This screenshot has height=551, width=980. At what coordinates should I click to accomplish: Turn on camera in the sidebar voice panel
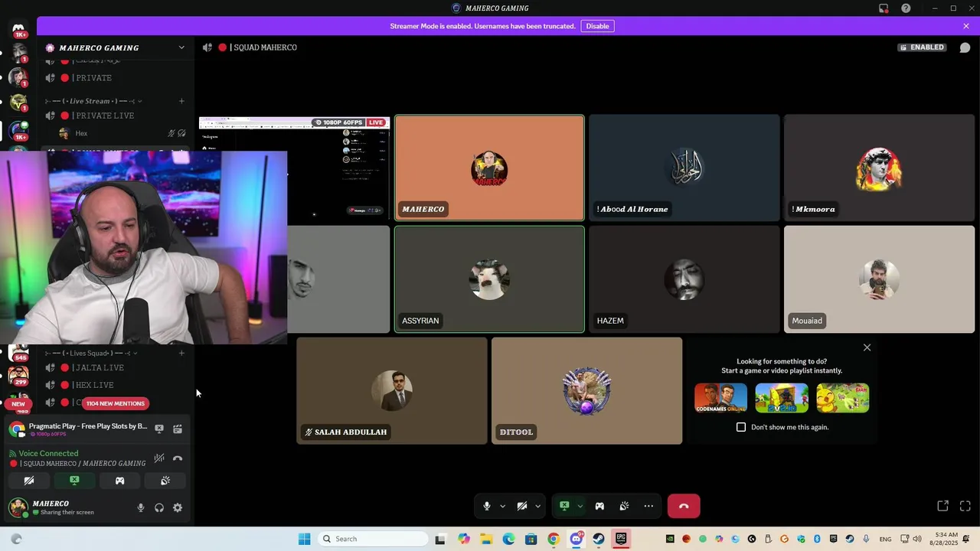[x=29, y=481]
